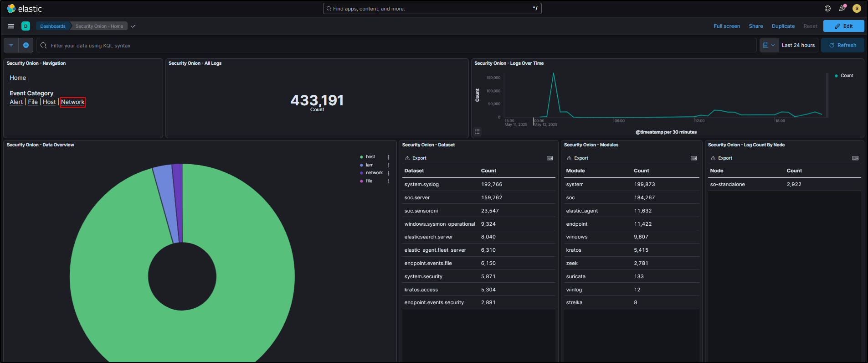Open the filter options menu
Viewport: 868px width, 363px height.
coord(11,45)
